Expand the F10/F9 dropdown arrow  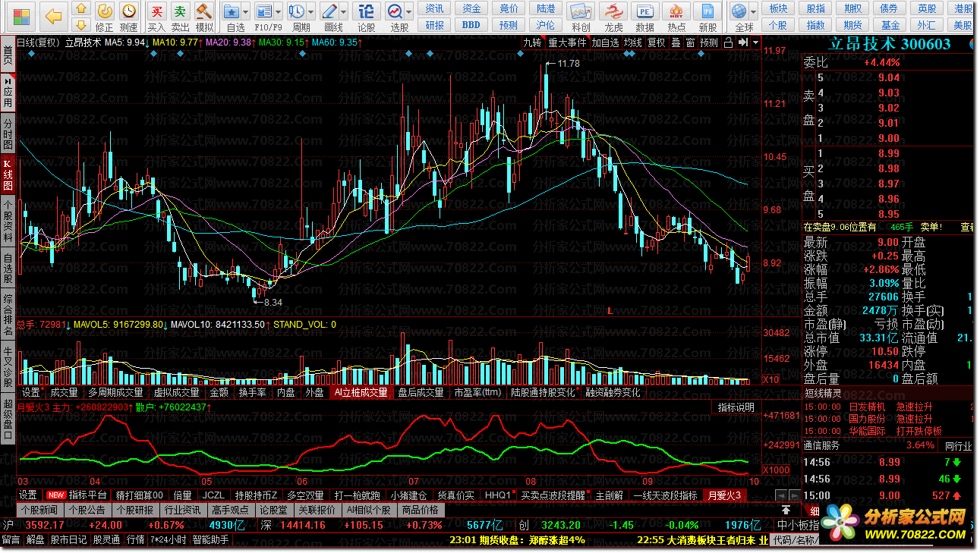(279, 11)
